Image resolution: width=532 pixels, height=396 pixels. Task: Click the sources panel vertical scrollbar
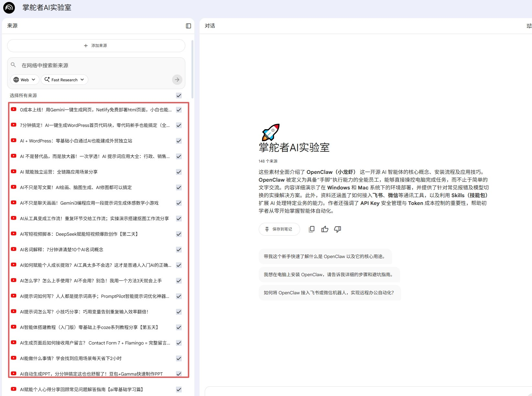coord(193,69)
